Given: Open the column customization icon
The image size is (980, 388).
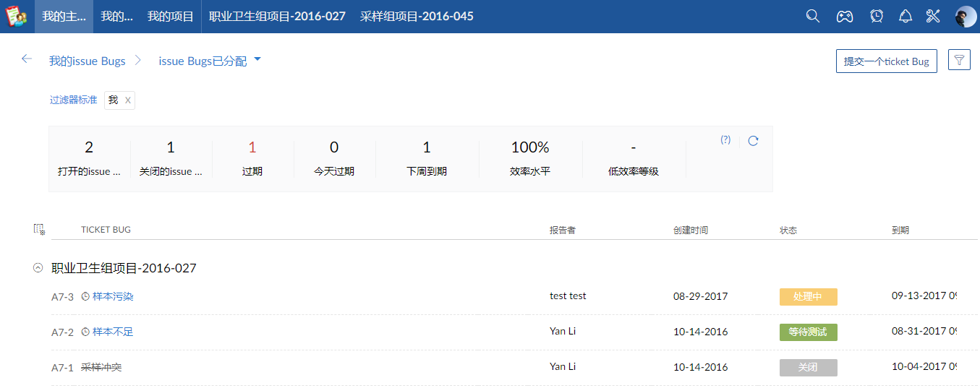Looking at the screenshot, I should coord(39,229).
